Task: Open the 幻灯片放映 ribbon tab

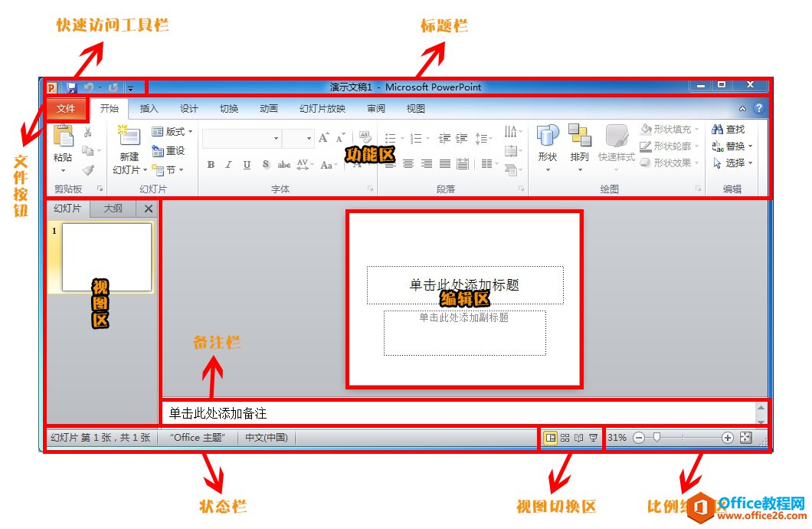Action: click(322, 108)
